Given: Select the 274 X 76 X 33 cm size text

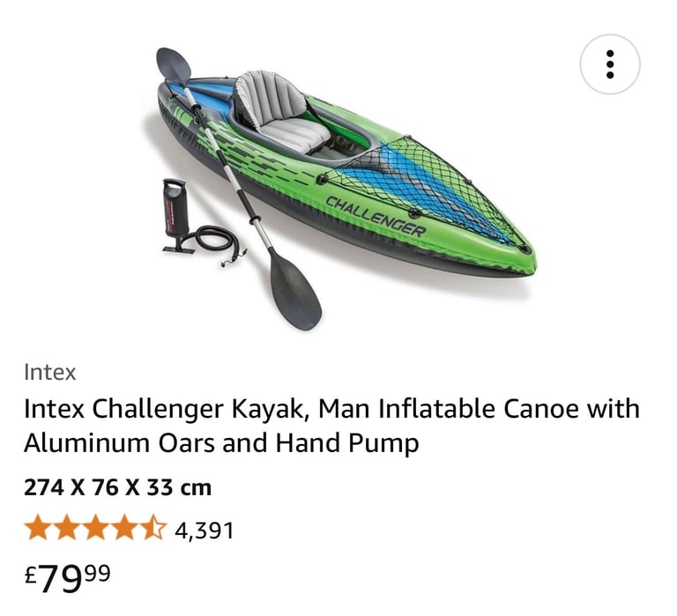Looking at the screenshot, I should coord(117,488).
